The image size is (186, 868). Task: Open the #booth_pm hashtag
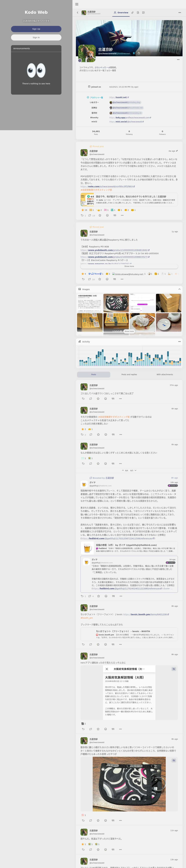(x=87, y=618)
